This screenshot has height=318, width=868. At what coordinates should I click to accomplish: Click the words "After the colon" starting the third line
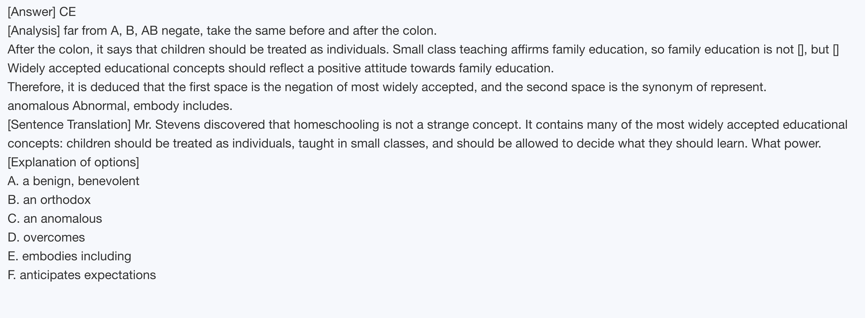point(50,50)
